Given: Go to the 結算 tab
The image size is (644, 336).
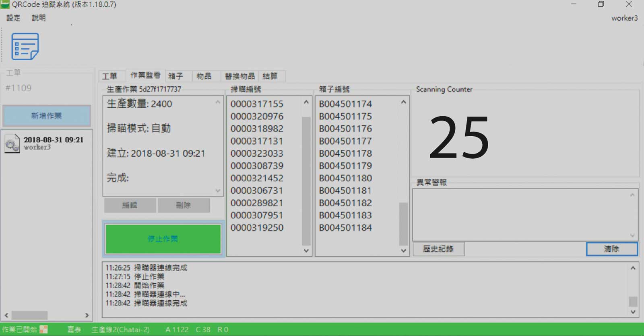Looking at the screenshot, I should click(x=270, y=76).
